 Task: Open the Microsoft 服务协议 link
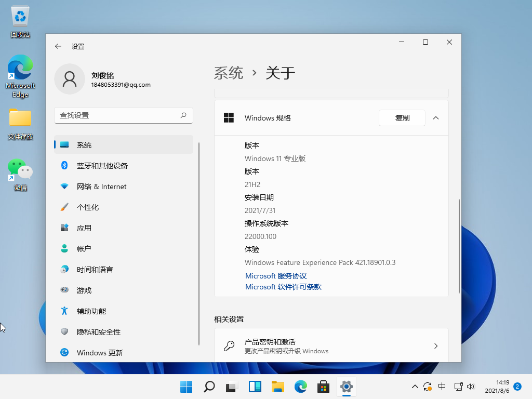(275, 276)
